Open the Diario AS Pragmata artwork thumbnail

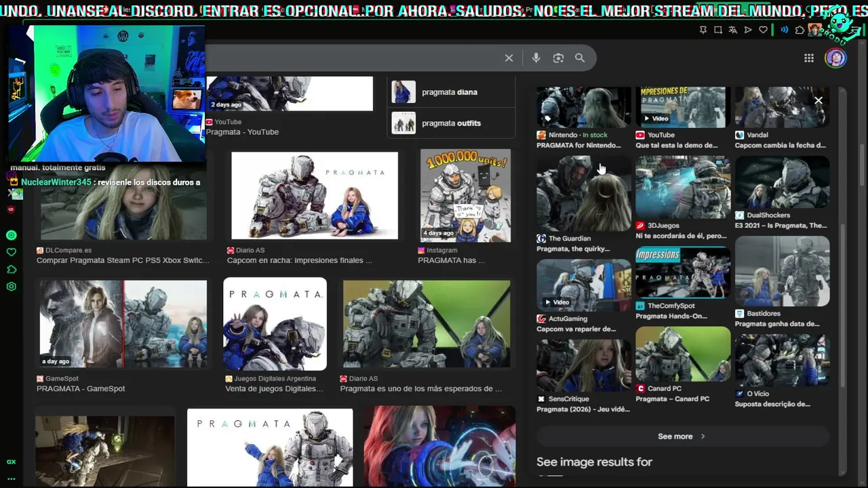coord(315,196)
